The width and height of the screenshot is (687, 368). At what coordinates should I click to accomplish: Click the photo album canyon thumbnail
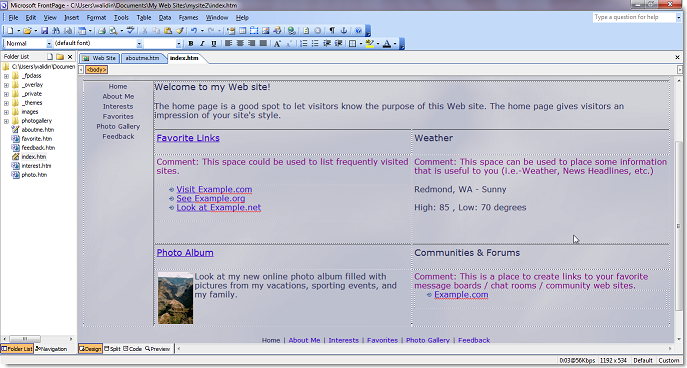click(x=175, y=298)
